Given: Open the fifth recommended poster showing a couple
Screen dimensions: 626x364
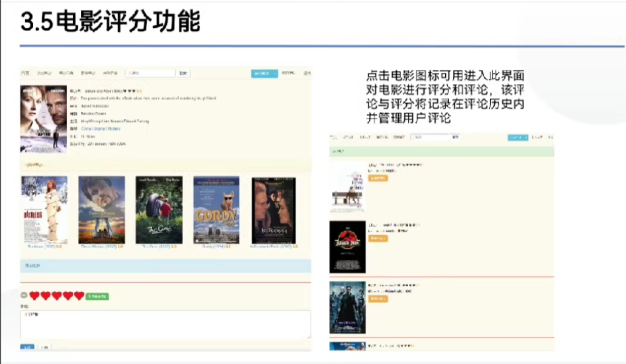Looking at the screenshot, I should 274,210.
